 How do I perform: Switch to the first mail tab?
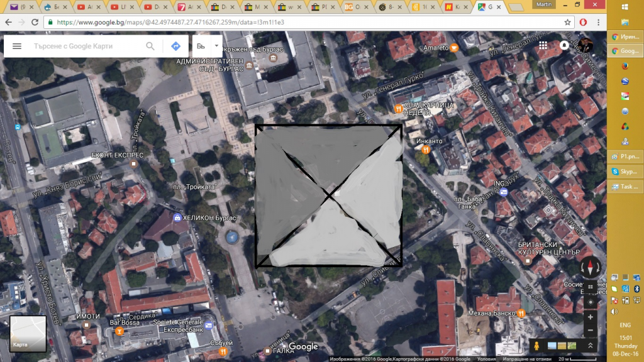21,7
